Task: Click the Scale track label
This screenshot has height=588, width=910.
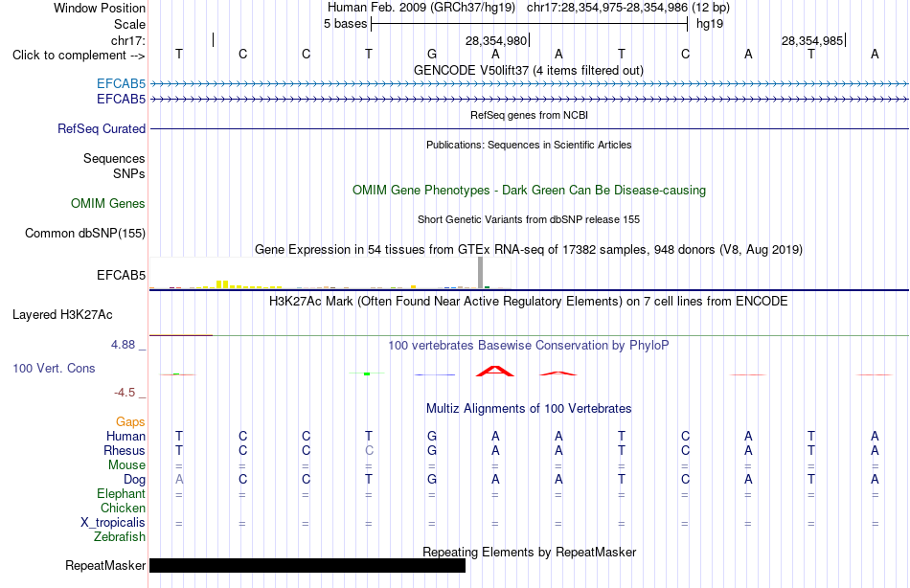Action: point(129,24)
